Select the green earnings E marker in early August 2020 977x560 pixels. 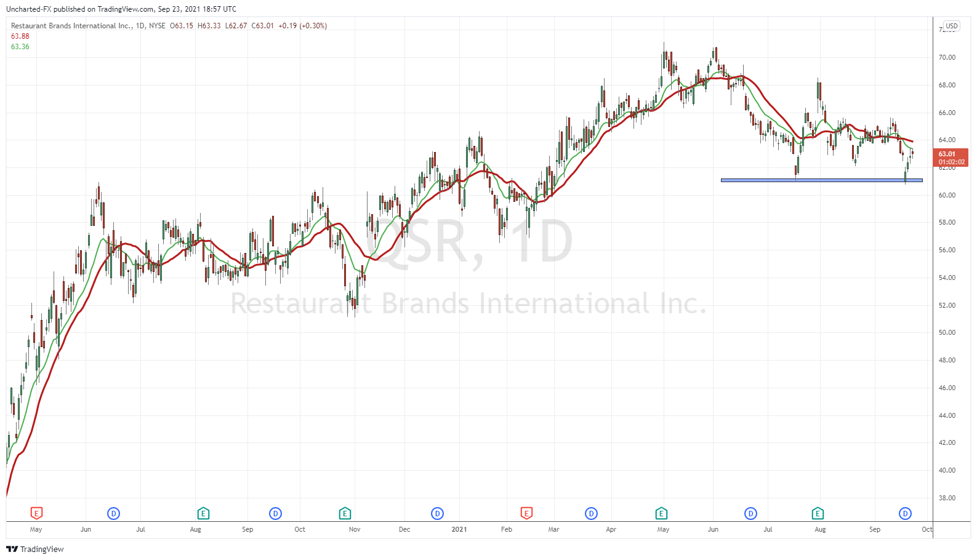coord(203,513)
